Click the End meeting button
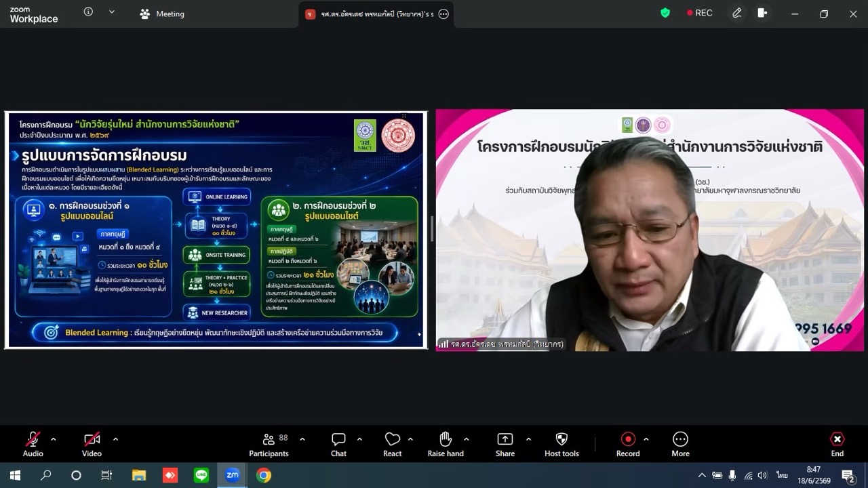The width and height of the screenshot is (868, 488). tap(837, 444)
